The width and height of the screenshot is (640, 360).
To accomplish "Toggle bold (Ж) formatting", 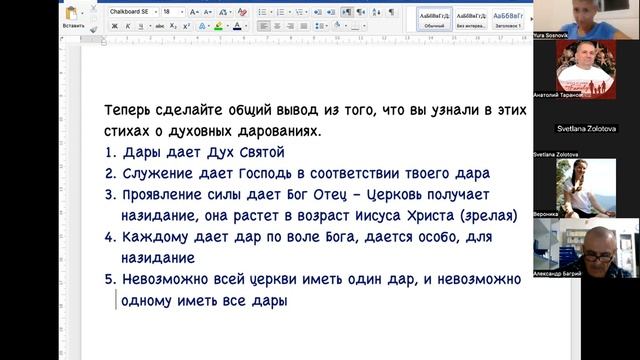I will [115, 26].
